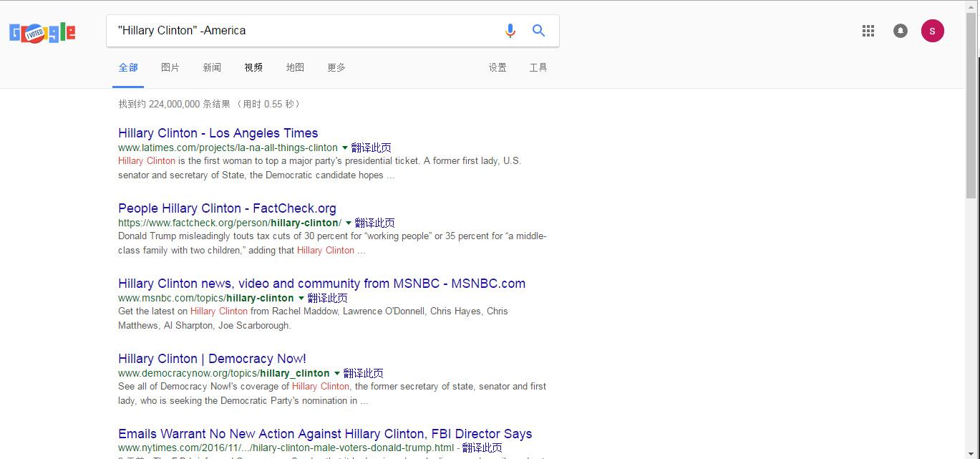Screen dimensions: 980x459
Task: Click the blue magnifier search button
Action: pos(538,31)
